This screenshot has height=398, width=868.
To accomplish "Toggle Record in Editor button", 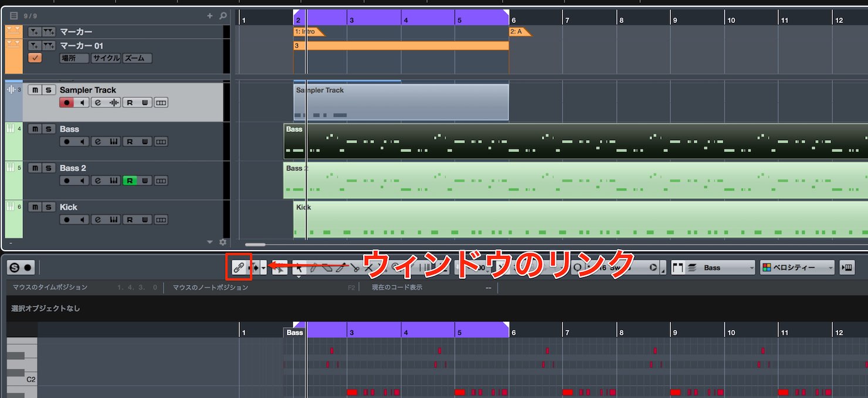I will (x=28, y=268).
